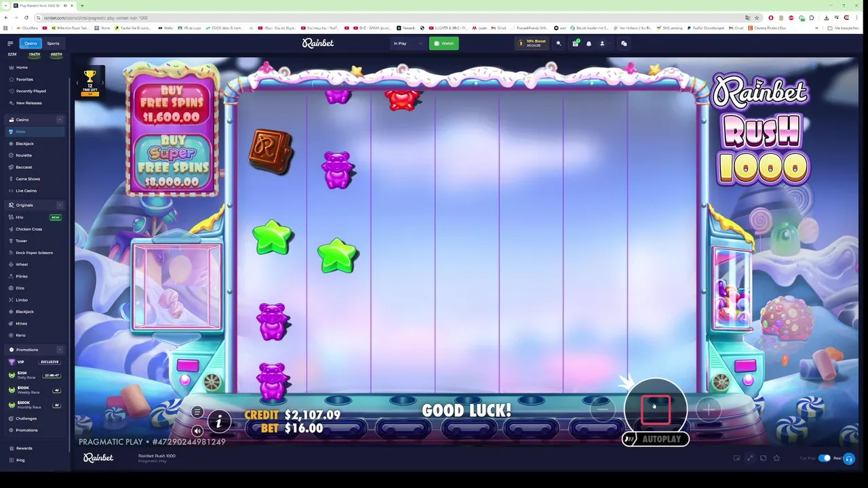Collapse the Originals sidebar section

pos(59,205)
